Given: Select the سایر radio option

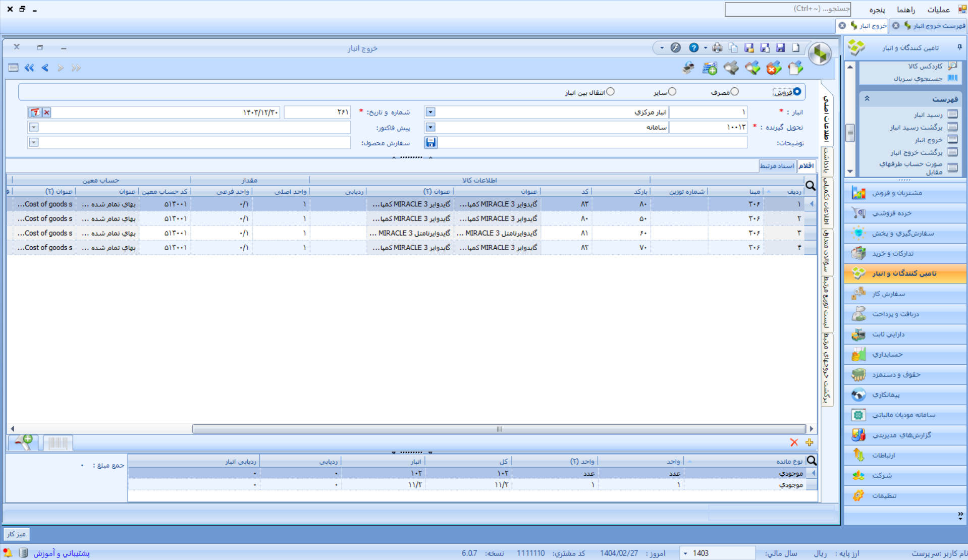Looking at the screenshot, I should pyautogui.click(x=672, y=92).
